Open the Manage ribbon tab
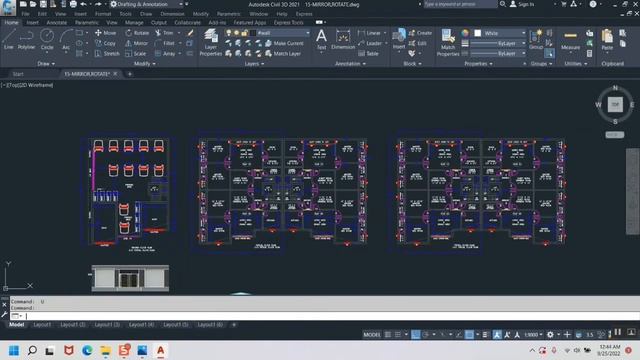640x360 pixels. point(134,22)
